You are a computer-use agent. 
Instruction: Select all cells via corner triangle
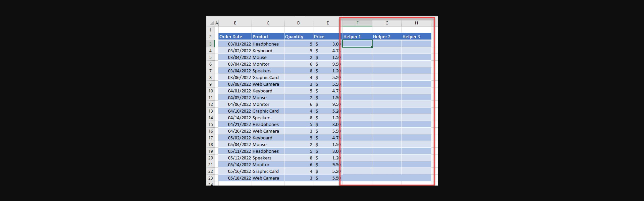(211, 23)
